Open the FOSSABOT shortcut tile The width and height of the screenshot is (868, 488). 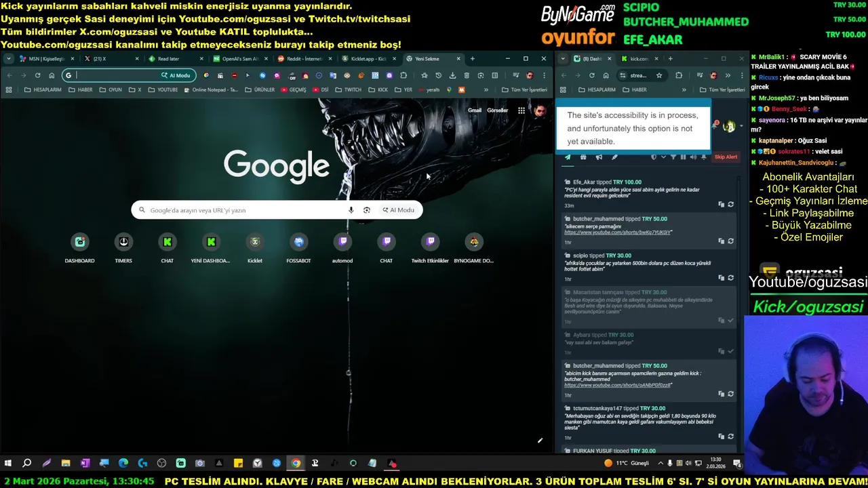point(298,248)
